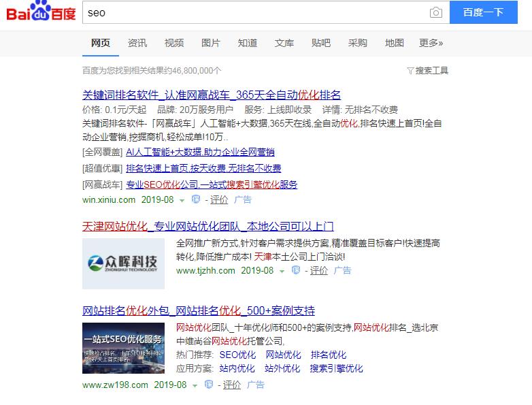
Task: Select text 服务: 上线即收录
Action: point(278,110)
